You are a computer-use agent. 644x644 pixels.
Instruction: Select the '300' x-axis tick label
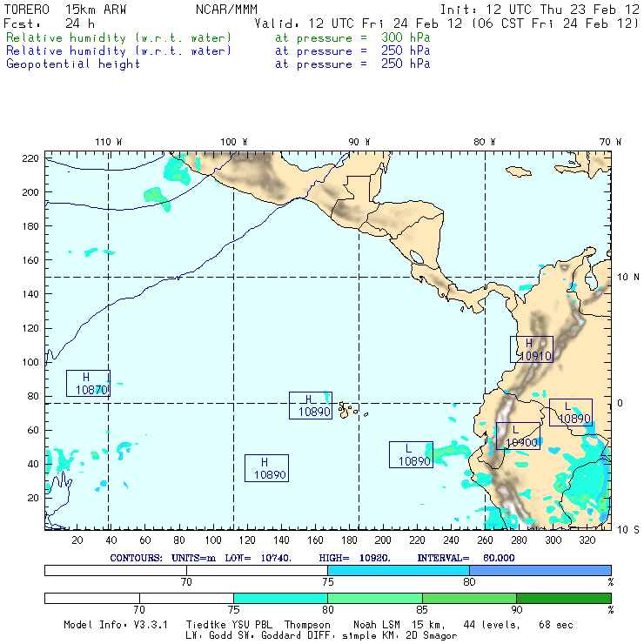[x=553, y=540]
